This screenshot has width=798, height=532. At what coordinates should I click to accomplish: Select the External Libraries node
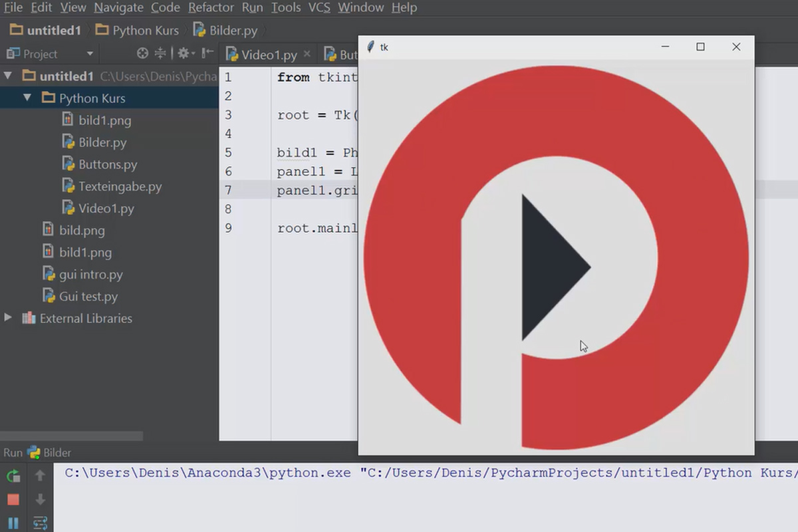(76, 318)
